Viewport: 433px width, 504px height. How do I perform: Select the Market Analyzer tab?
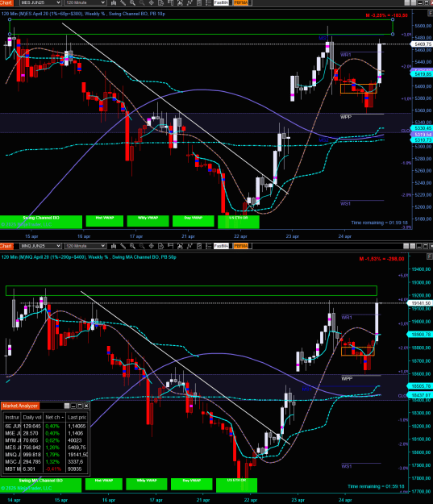point(20,406)
